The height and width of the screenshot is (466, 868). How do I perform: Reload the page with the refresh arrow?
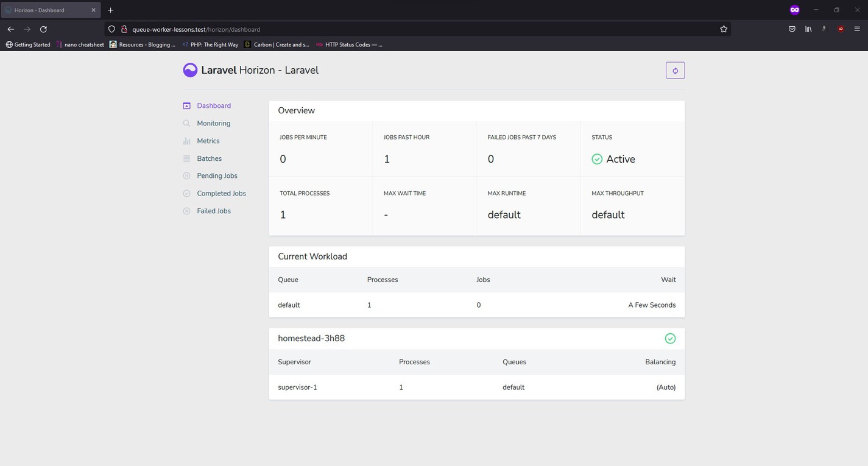[x=43, y=29]
